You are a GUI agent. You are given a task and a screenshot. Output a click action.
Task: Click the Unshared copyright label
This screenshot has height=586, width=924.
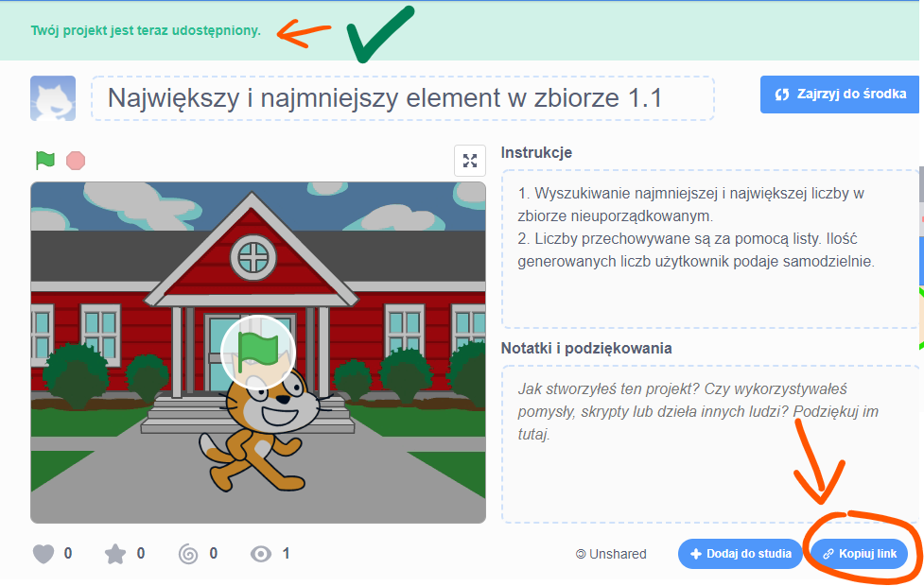[611, 554]
